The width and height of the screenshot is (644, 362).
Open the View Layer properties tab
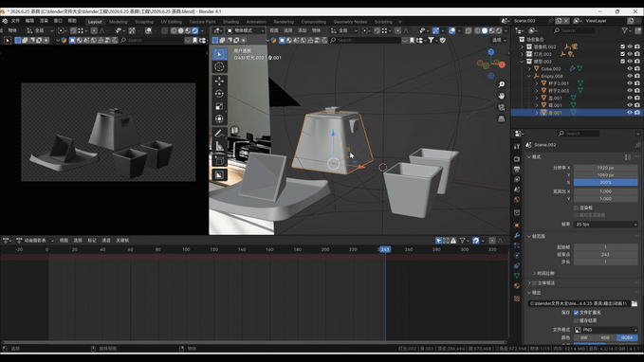pyautogui.click(x=517, y=179)
